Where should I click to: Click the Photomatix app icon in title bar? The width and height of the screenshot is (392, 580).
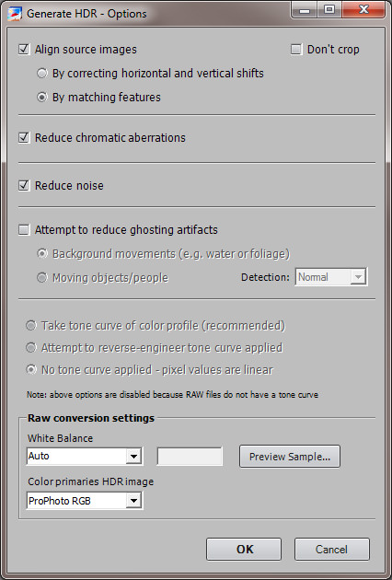point(15,14)
